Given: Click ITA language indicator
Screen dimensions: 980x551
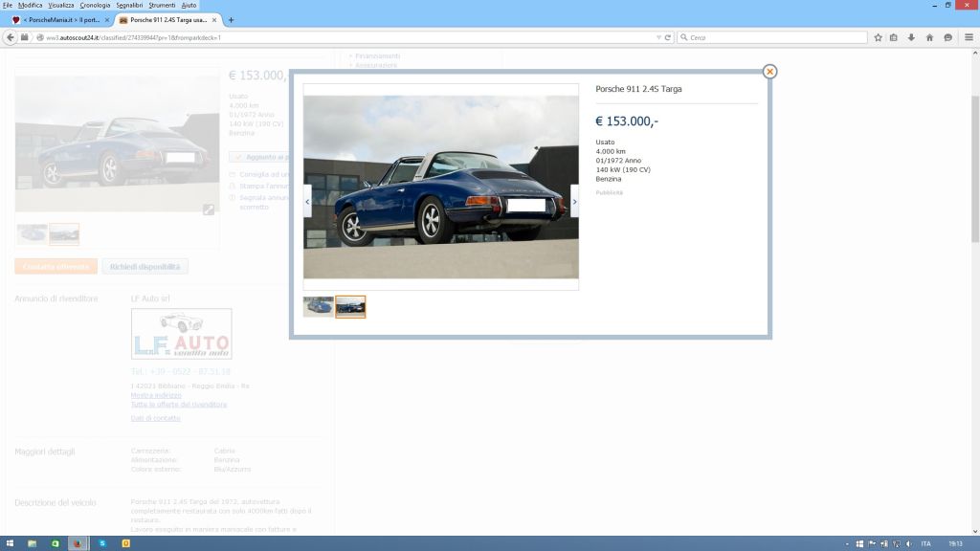Looking at the screenshot, I should point(925,544).
